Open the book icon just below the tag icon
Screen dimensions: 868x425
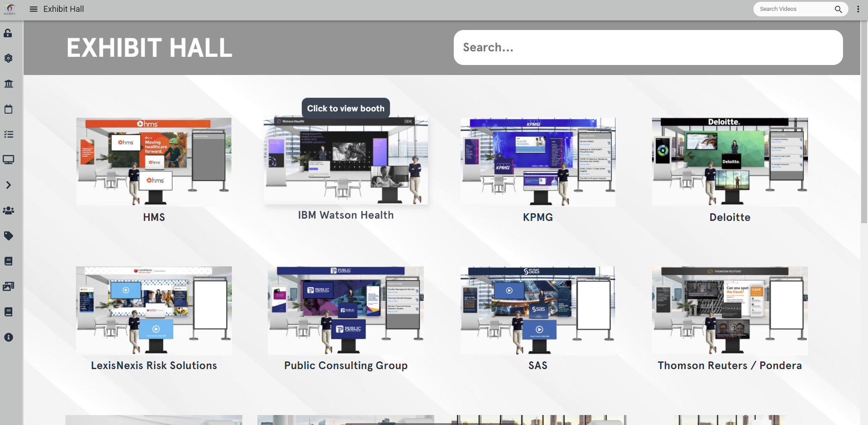[8, 261]
